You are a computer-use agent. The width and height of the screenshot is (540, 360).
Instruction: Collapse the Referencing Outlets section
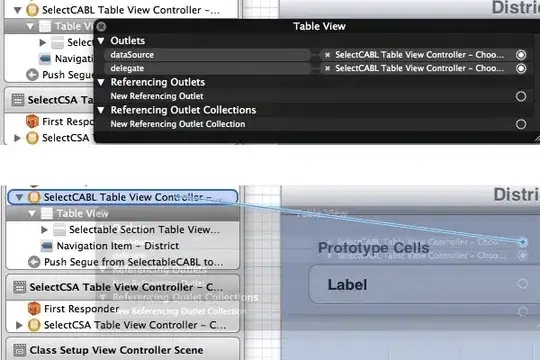point(101,82)
